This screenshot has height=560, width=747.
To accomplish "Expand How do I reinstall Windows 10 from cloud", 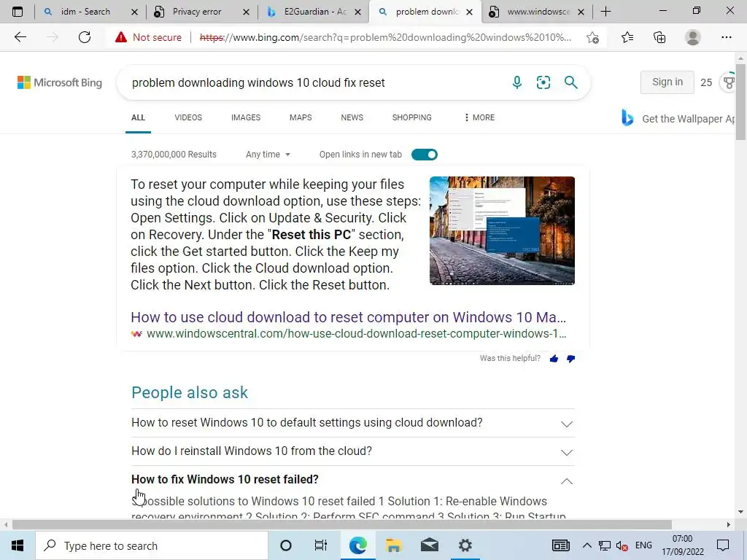I will point(353,451).
